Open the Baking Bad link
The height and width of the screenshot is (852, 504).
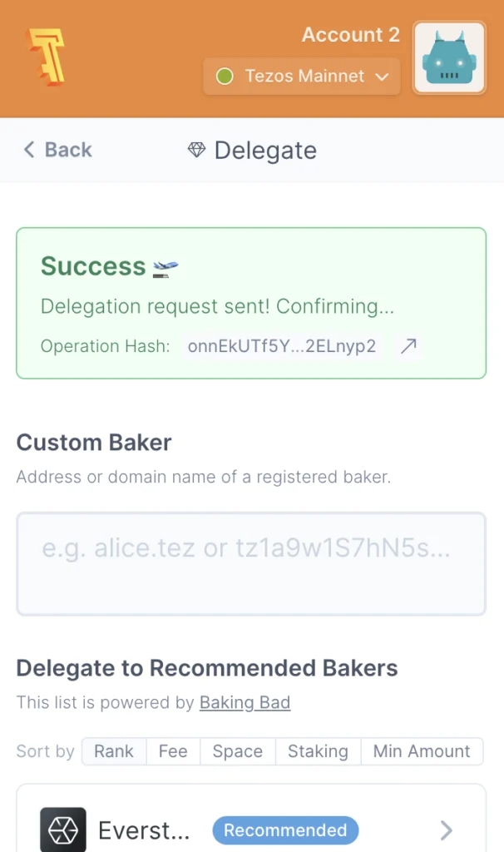(x=245, y=702)
